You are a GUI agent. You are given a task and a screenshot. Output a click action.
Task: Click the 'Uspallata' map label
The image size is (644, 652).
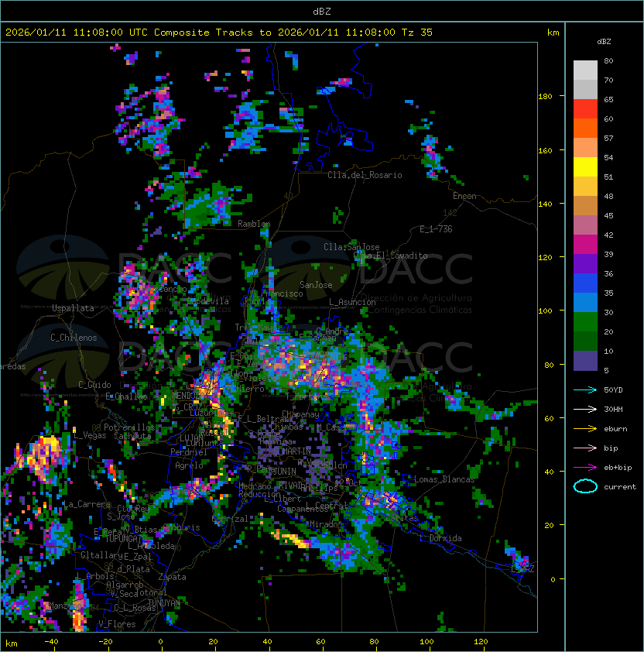coord(73,308)
